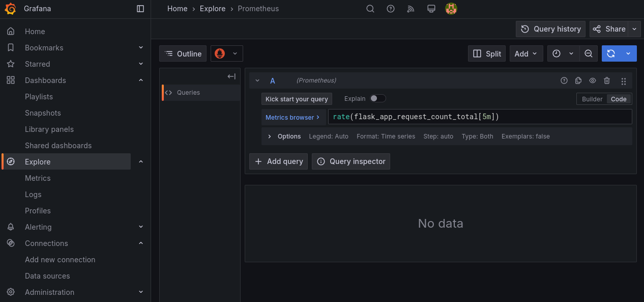Open the Add dropdown in the toolbar
The height and width of the screenshot is (302, 644).
pyautogui.click(x=526, y=53)
